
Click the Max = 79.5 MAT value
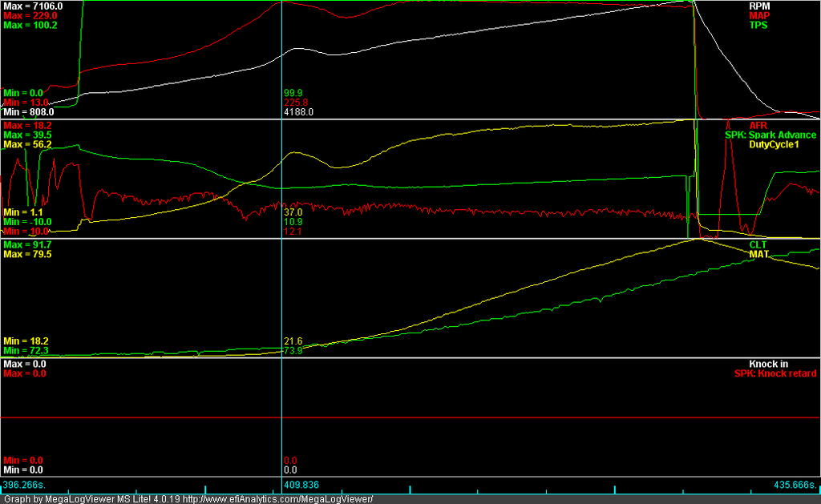pos(27,254)
